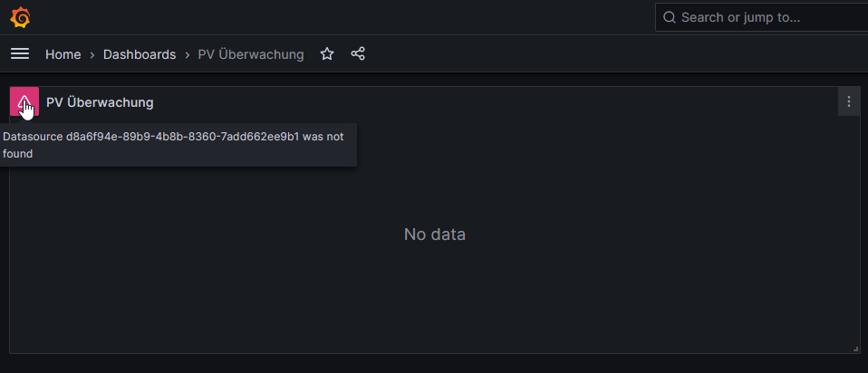Screen dimensions: 868x373
Task: Click chevron between Home and Dashboards
Action: [x=92, y=55]
